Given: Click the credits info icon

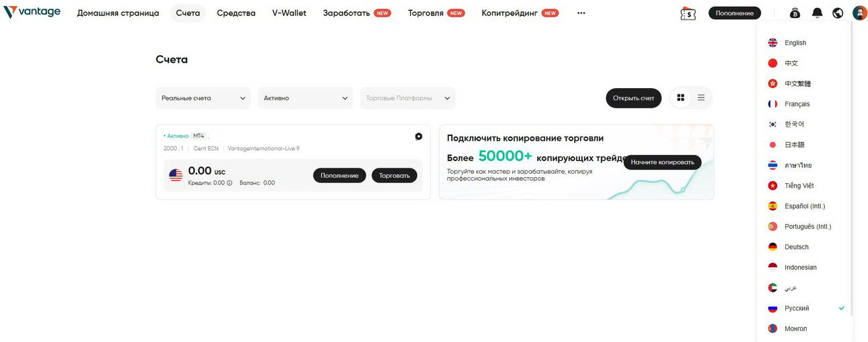Looking at the screenshot, I should [x=229, y=182].
